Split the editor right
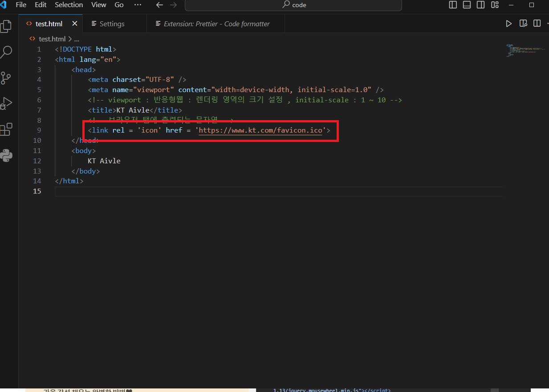Image resolution: width=549 pixels, height=392 pixels. click(537, 24)
